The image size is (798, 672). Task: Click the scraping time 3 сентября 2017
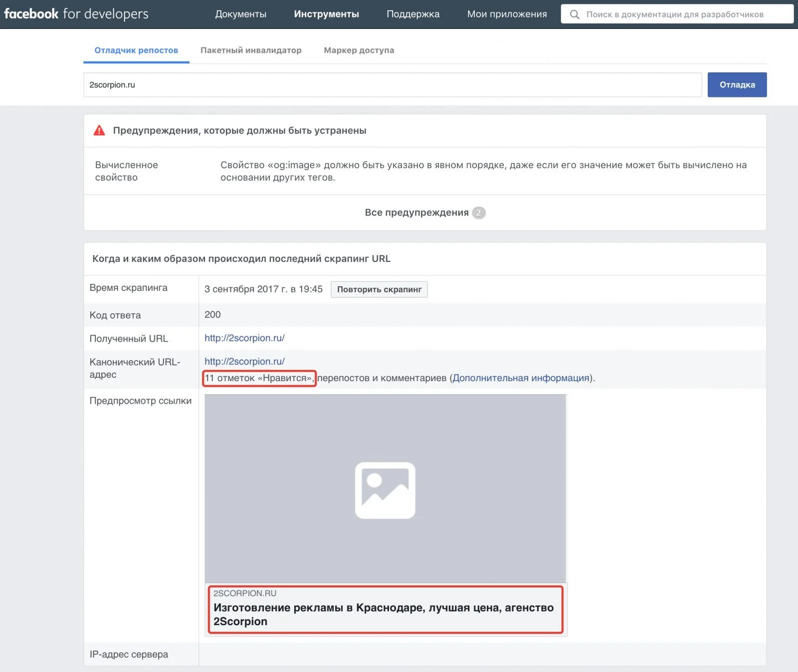click(x=263, y=289)
